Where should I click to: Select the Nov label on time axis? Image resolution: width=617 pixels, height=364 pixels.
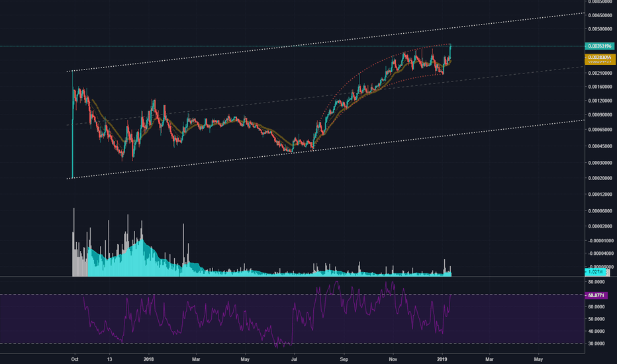(x=393, y=359)
